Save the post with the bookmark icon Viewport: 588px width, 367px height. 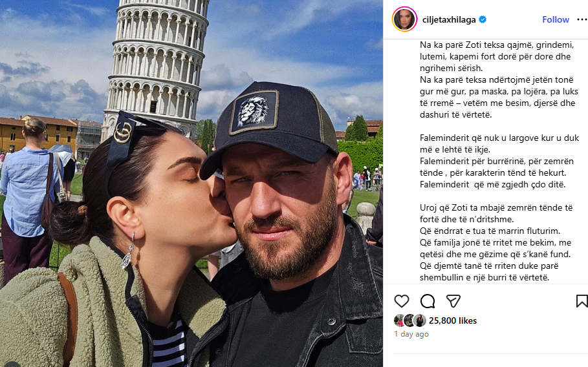tap(582, 301)
